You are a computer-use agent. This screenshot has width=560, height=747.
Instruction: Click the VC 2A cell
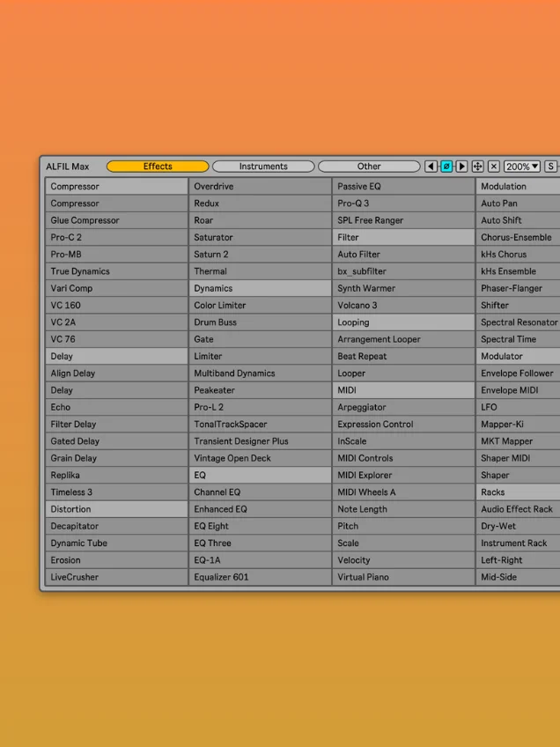point(116,322)
